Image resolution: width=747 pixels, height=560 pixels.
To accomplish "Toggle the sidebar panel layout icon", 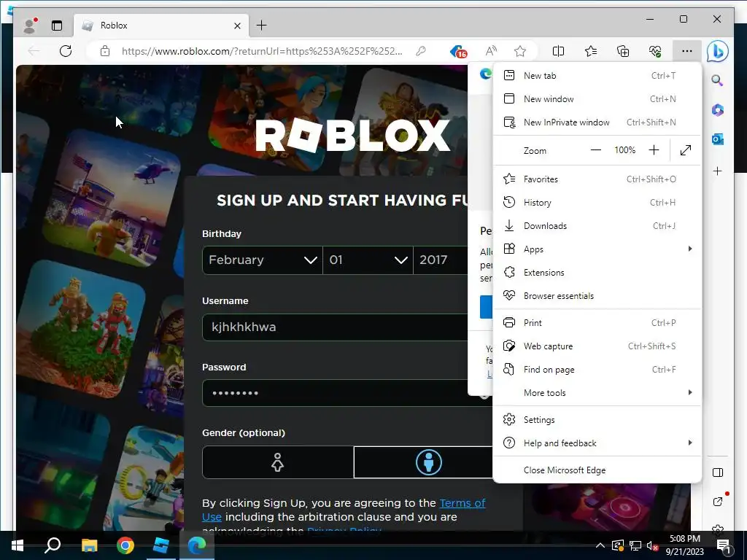I will 718,472.
